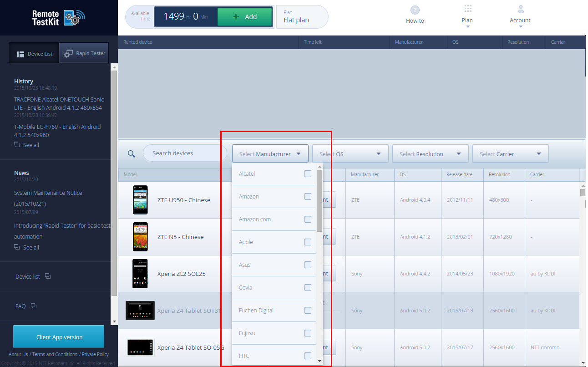Check the Alcatel manufacturer checkbox

pos(308,174)
